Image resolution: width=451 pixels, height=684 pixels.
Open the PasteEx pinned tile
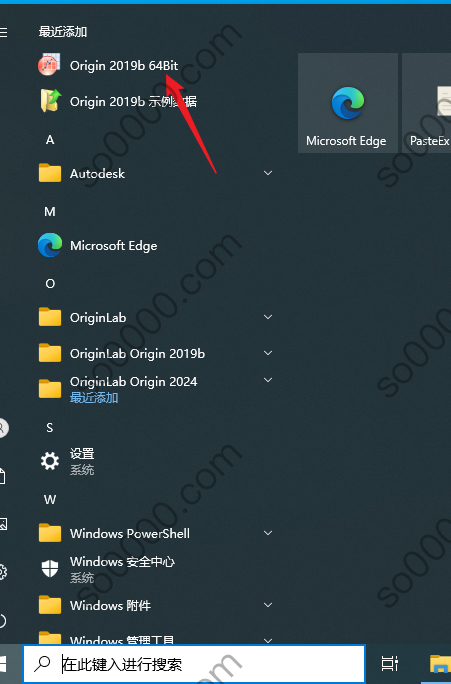(x=427, y=103)
